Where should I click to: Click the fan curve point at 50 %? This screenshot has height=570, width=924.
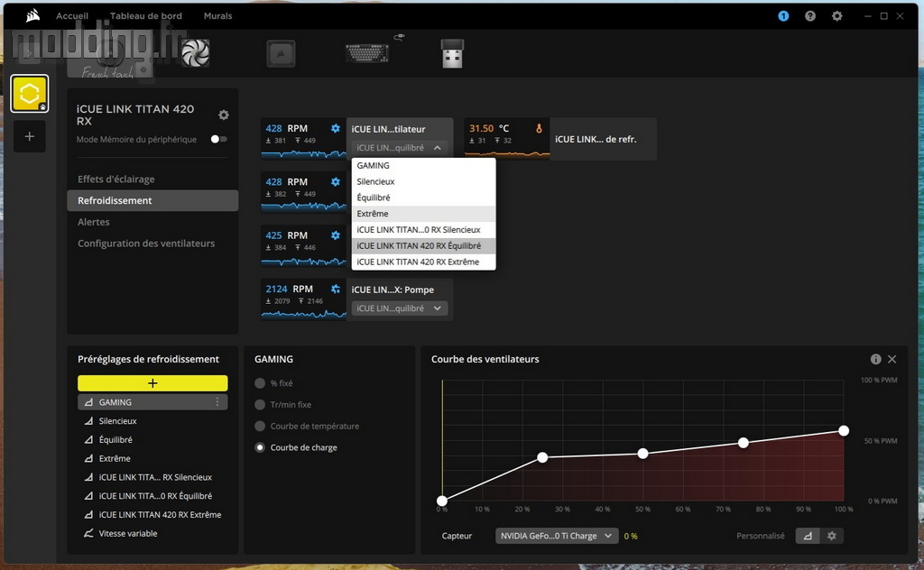pyautogui.click(x=642, y=454)
